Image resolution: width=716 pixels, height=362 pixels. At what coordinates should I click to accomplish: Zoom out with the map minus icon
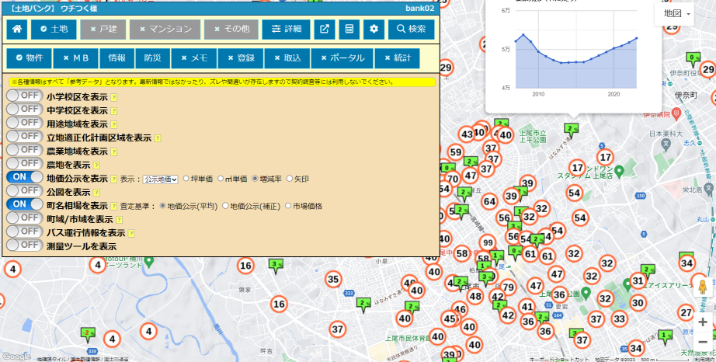tap(703, 342)
